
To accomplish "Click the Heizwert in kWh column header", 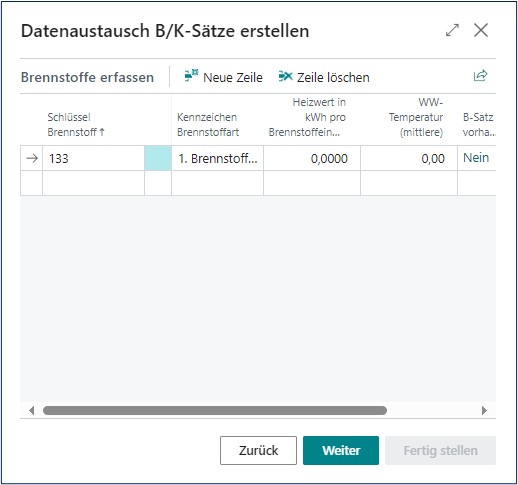I will click(x=307, y=117).
